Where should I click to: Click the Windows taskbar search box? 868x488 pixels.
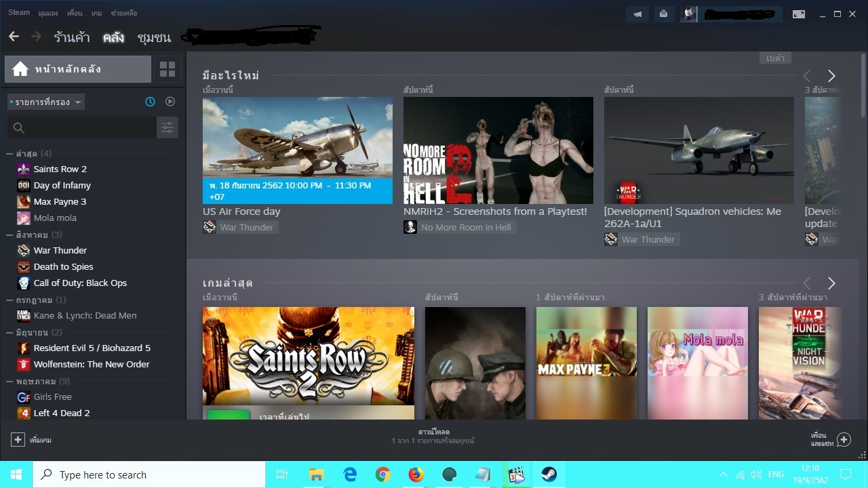149,474
